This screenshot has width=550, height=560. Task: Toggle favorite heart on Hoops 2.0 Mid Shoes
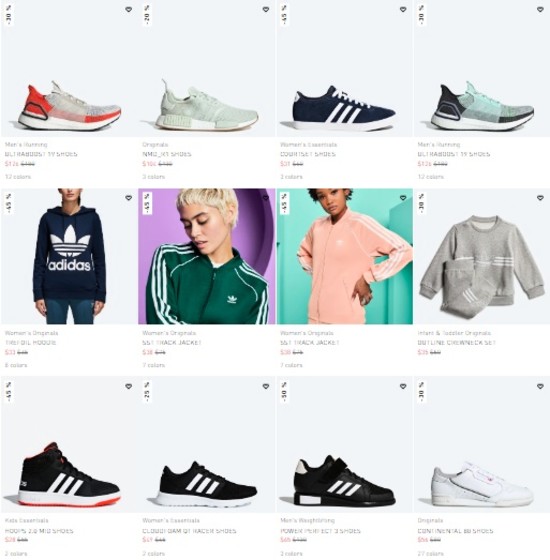pyautogui.click(x=129, y=386)
